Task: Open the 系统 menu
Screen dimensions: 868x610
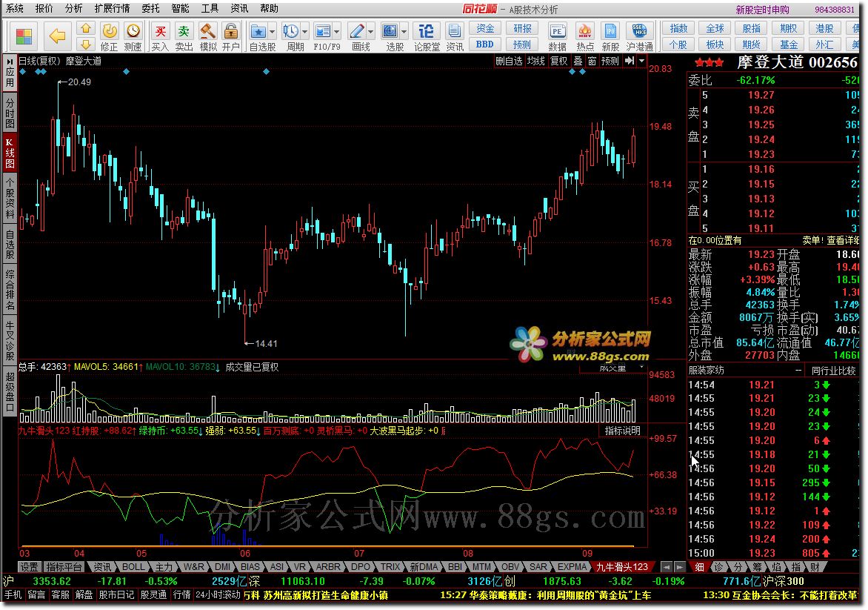Action: click(15, 8)
